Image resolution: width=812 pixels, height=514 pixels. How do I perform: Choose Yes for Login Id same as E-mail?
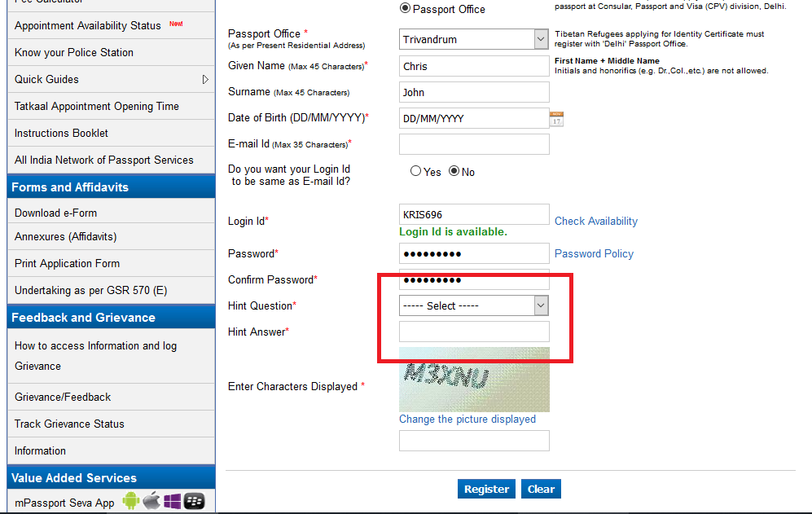415,170
